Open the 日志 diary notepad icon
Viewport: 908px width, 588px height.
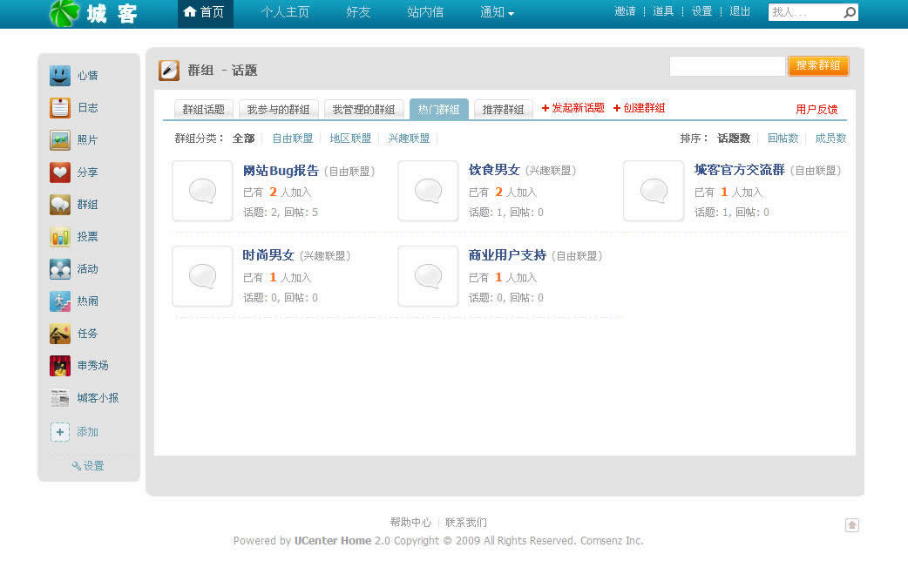(59, 108)
